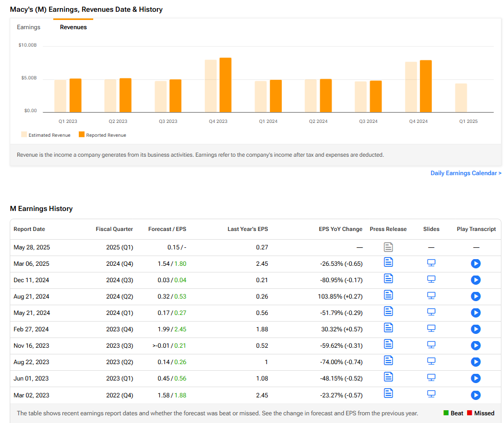Play transcript for Aug 22, 2023 earnings call
The image size is (504, 423).
(x=476, y=362)
